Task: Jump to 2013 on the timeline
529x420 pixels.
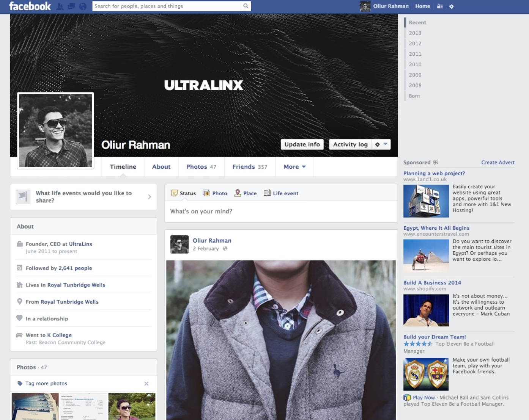Action: click(415, 33)
